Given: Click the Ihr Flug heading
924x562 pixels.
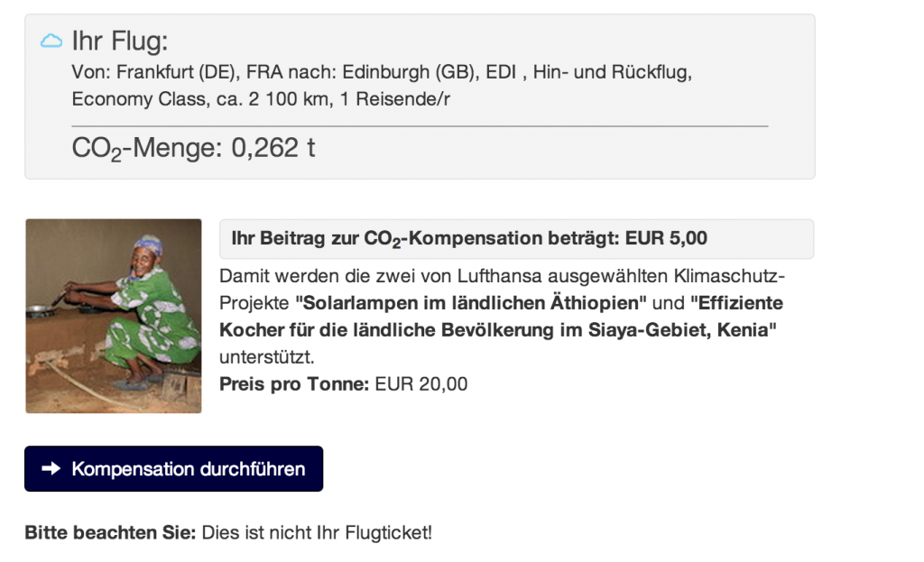Looking at the screenshot, I should click(x=120, y=41).
